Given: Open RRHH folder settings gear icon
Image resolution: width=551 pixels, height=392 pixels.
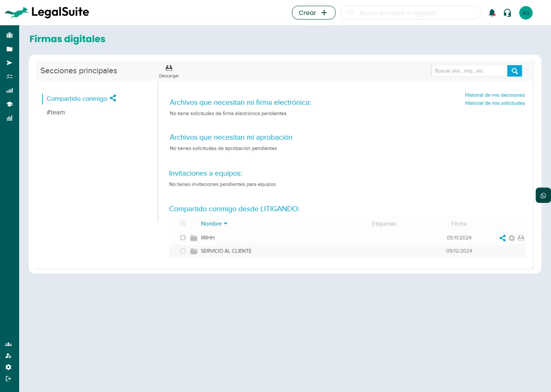Looking at the screenshot, I should click(x=512, y=238).
